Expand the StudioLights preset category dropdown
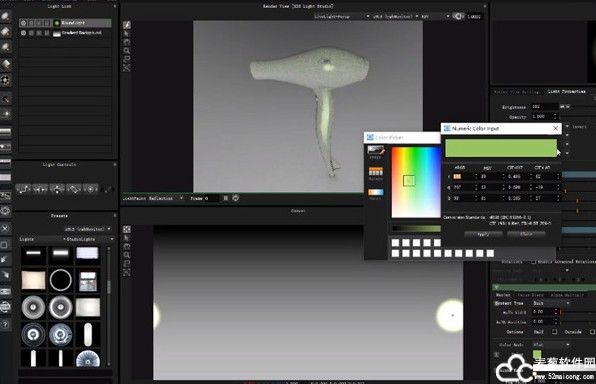The height and width of the screenshot is (384, 596). (88, 239)
